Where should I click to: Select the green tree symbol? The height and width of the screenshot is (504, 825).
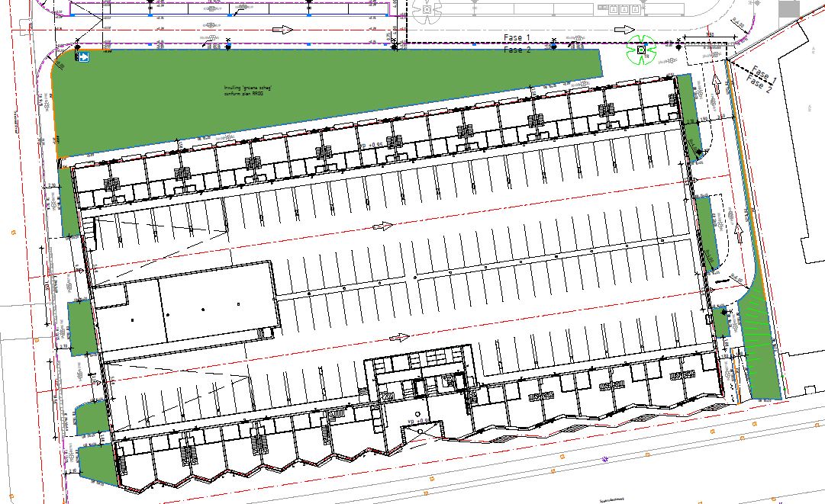(641, 50)
